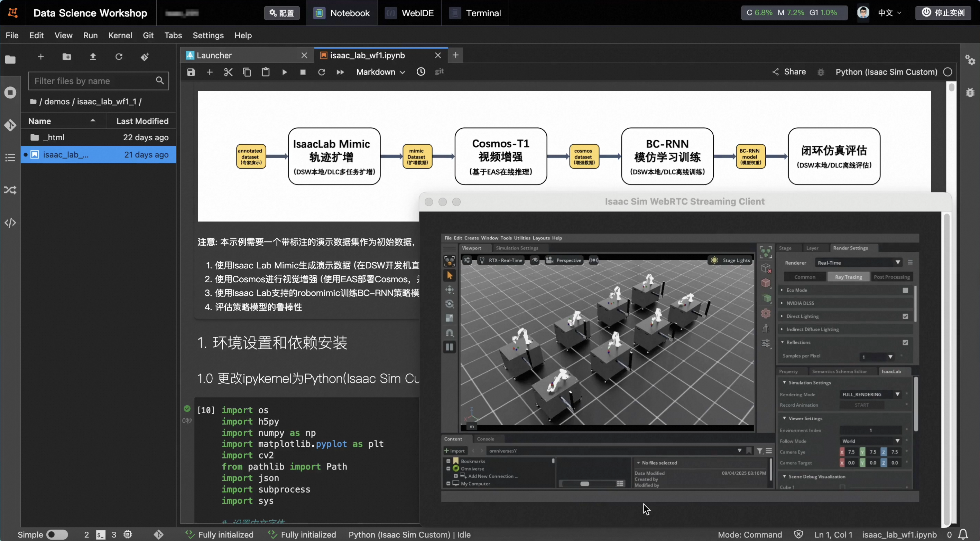The width and height of the screenshot is (980, 541).
Task: Expand the NVIDIA DLSS section
Action: pos(800,303)
